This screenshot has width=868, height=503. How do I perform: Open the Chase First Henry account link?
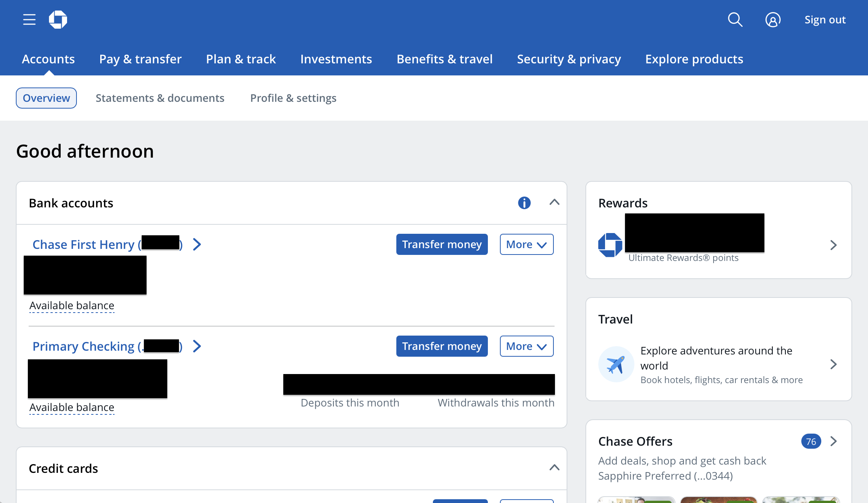(108, 244)
